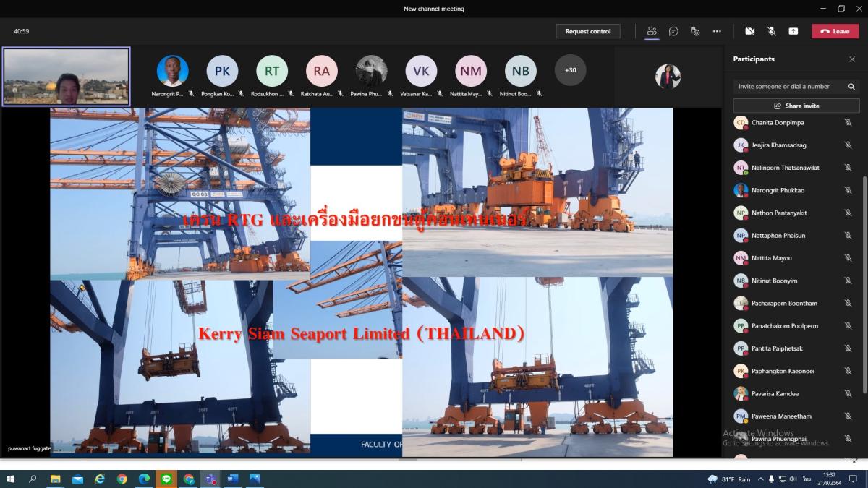Open the Windows Start menu
This screenshot has width=868, height=488.
(x=11, y=479)
